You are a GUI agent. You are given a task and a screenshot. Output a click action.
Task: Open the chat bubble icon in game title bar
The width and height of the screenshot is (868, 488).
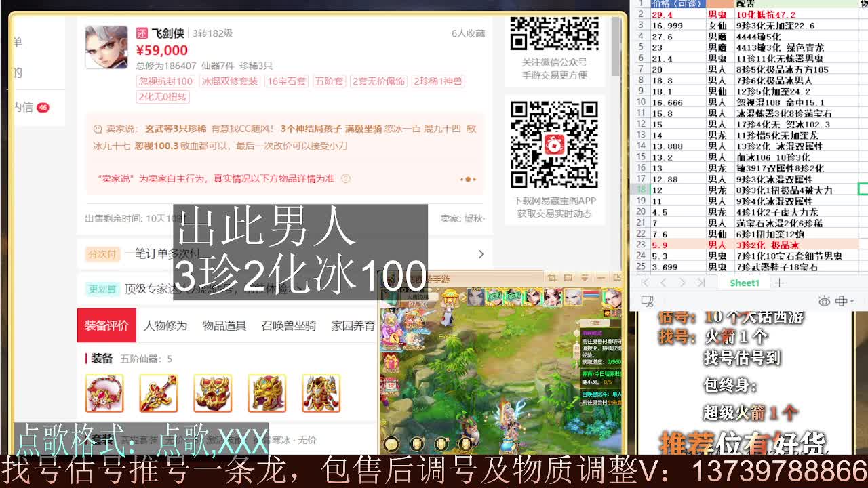click(x=570, y=278)
